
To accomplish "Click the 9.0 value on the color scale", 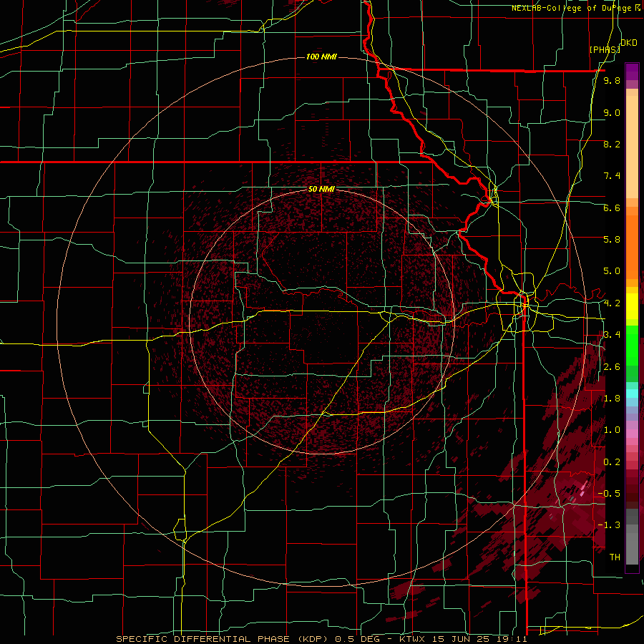I will [612, 112].
